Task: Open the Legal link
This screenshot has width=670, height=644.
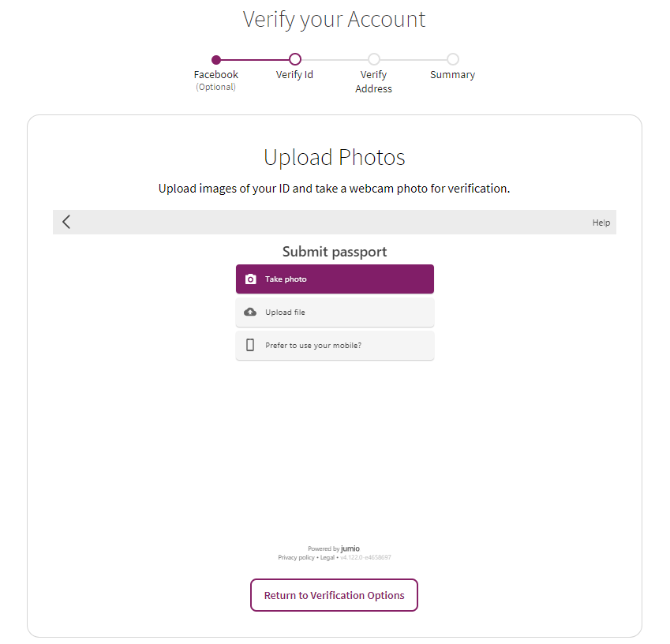Action: pos(328,558)
